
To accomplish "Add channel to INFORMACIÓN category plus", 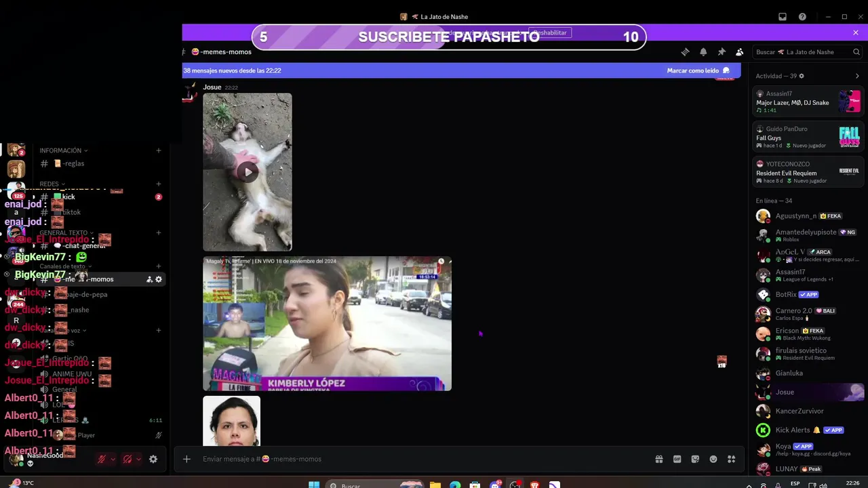I will pos(159,150).
